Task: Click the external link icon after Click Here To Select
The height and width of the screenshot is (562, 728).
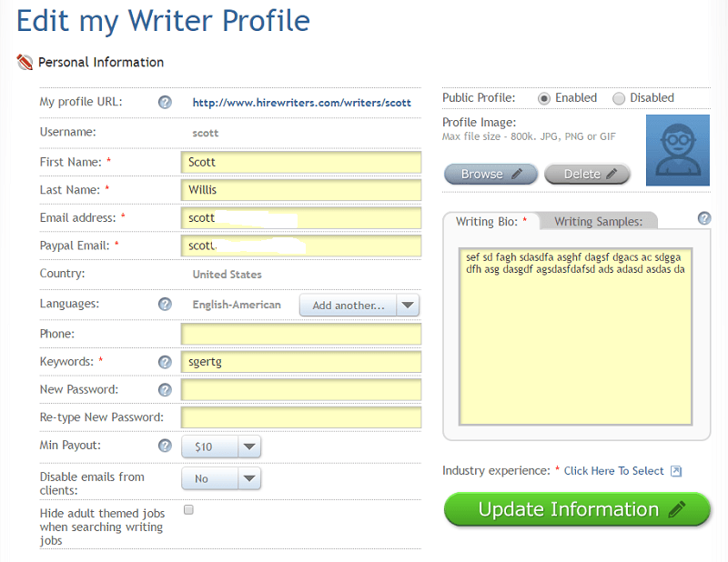Action: pyautogui.click(x=675, y=471)
